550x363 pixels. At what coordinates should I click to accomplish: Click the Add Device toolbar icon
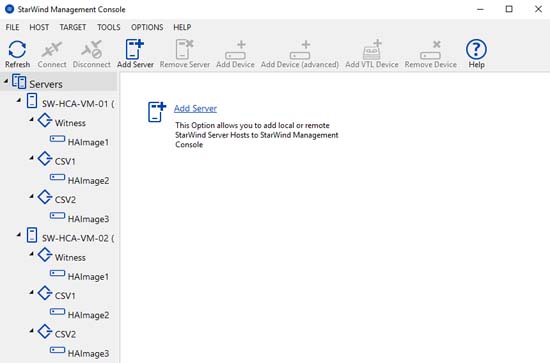pyautogui.click(x=235, y=50)
